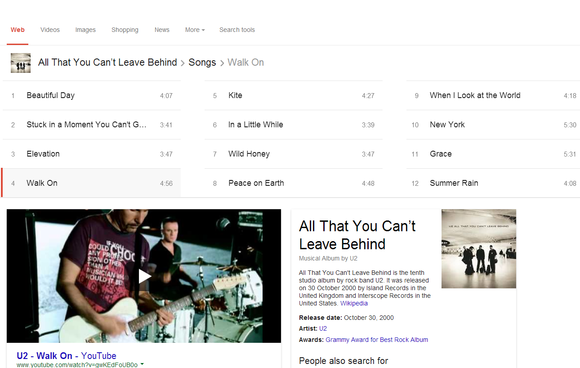Image resolution: width=580 pixels, height=368 pixels.
Task: Click the All That You Can't Leave Behind breadcrumb
Action: click(x=107, y=63)
